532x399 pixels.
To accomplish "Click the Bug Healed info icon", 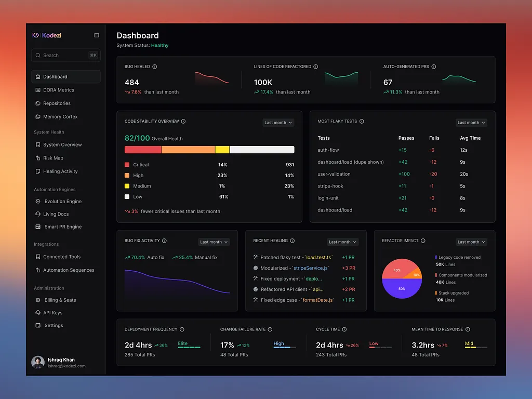I will [155, 66].
